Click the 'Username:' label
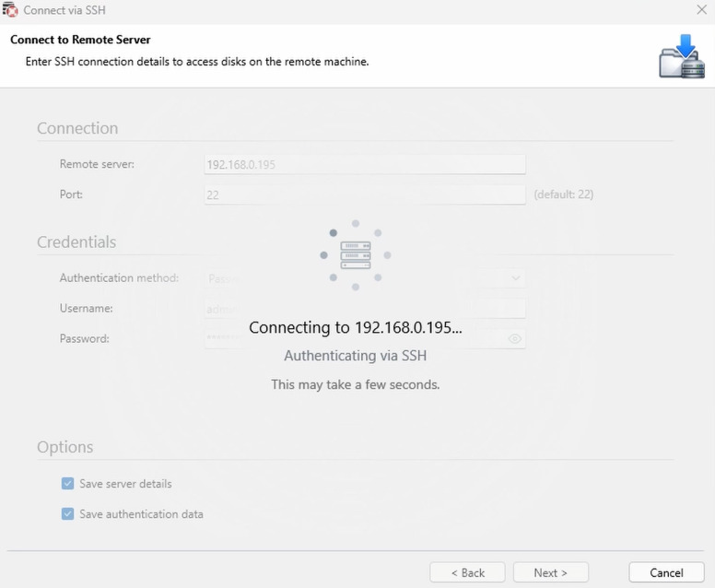Screen dimensions: 715x588 point(87,309)
